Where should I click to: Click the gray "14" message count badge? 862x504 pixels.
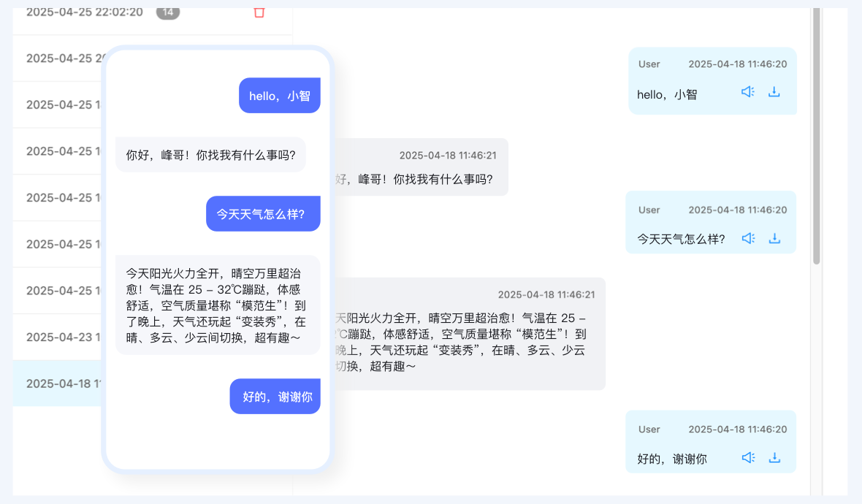point(168,12)
